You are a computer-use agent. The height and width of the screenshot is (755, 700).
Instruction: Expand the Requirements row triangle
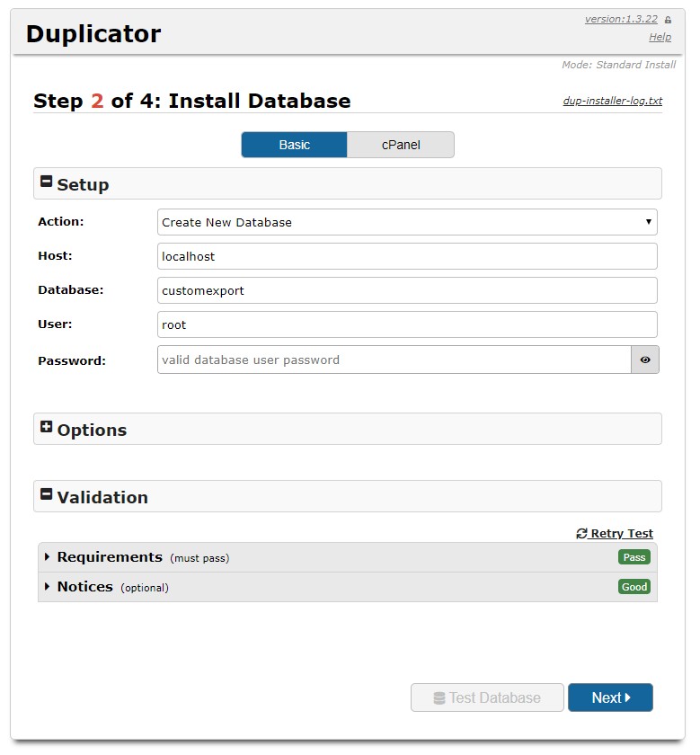point(48,557)
